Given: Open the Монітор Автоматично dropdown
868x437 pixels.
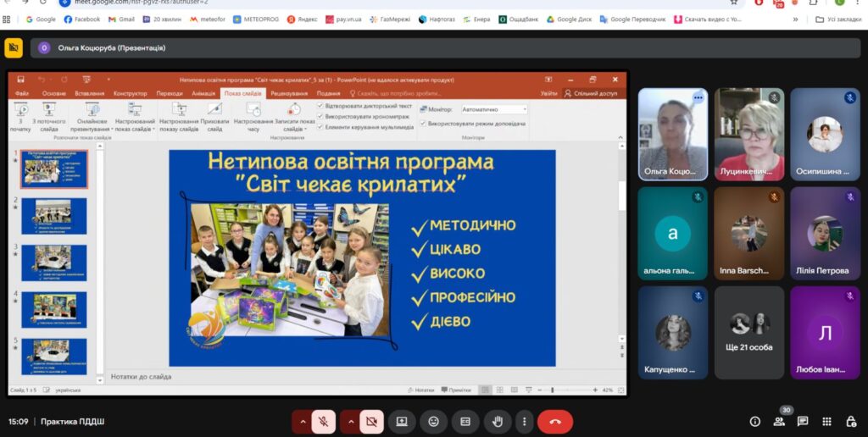Looking at the screenshot, I should tap(494, 109).
